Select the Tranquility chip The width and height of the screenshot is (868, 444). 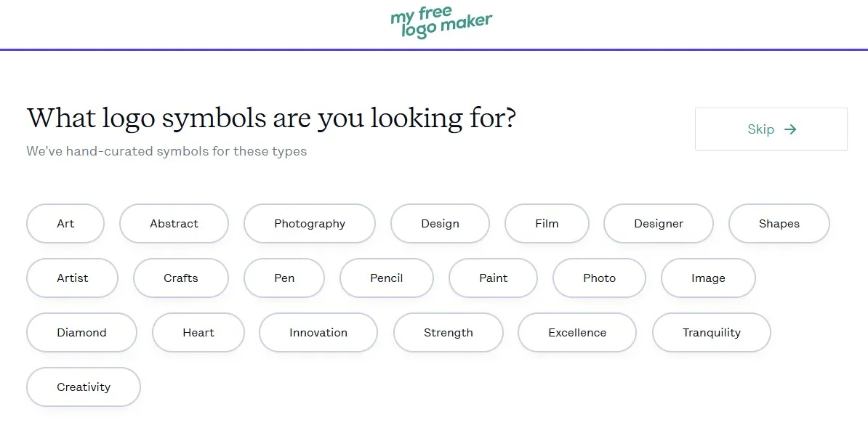click(x=712, y=333)
